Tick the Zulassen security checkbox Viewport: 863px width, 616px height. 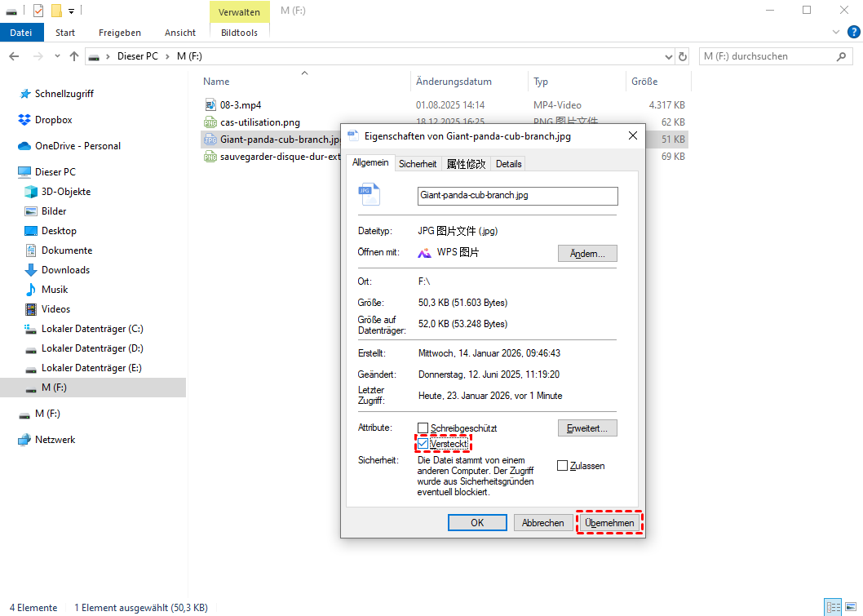tap(562, 466)
